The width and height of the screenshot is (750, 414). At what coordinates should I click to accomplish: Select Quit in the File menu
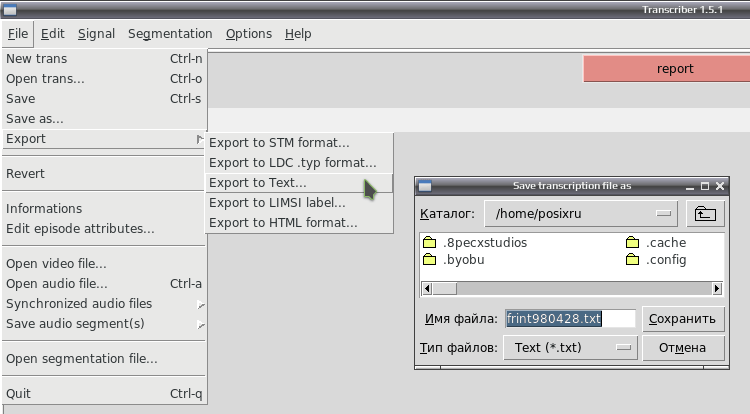tap(104, 394)
